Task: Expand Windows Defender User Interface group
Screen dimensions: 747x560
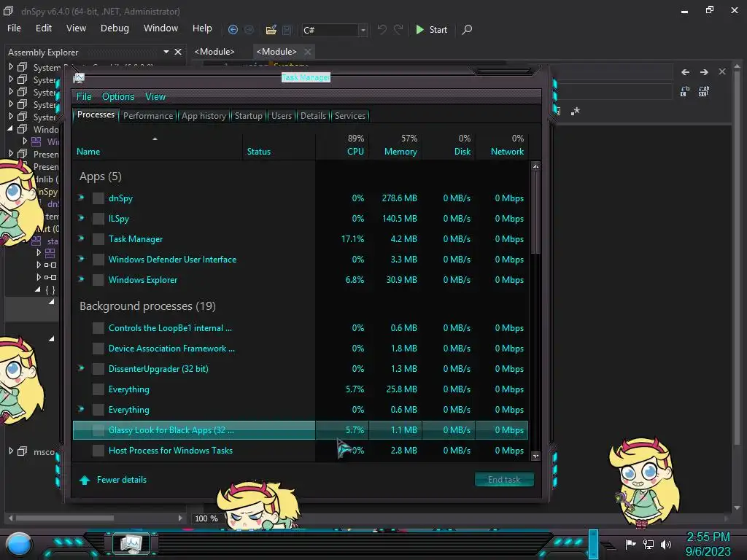Action: (x=81, y=259)
